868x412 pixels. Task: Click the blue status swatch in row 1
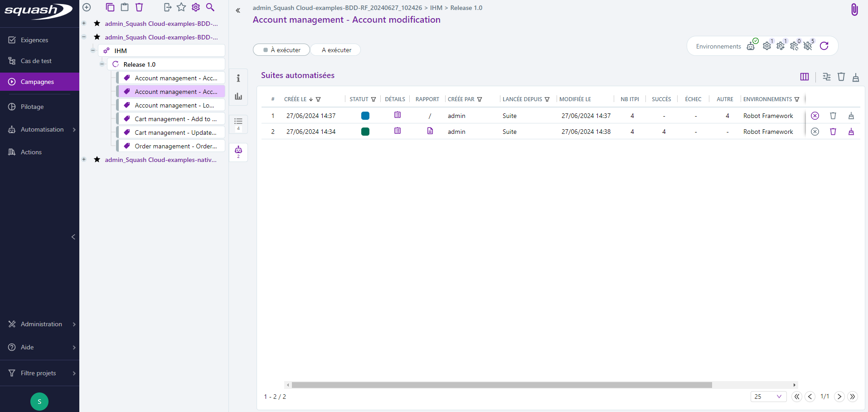(x=365, y=116)
